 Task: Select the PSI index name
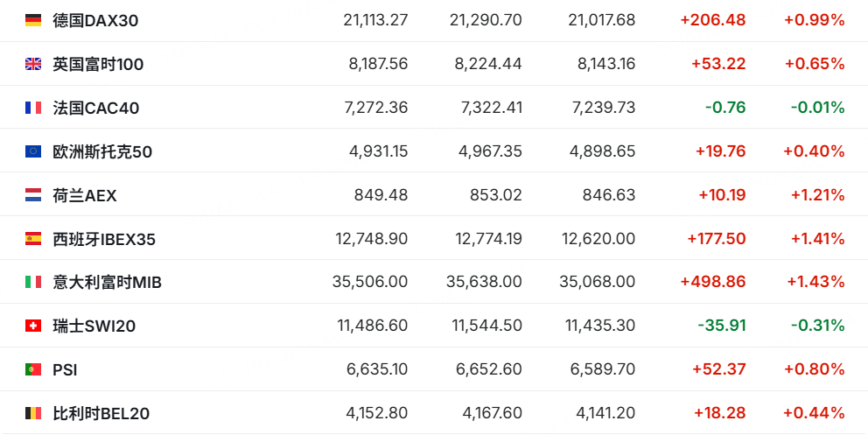65,370
